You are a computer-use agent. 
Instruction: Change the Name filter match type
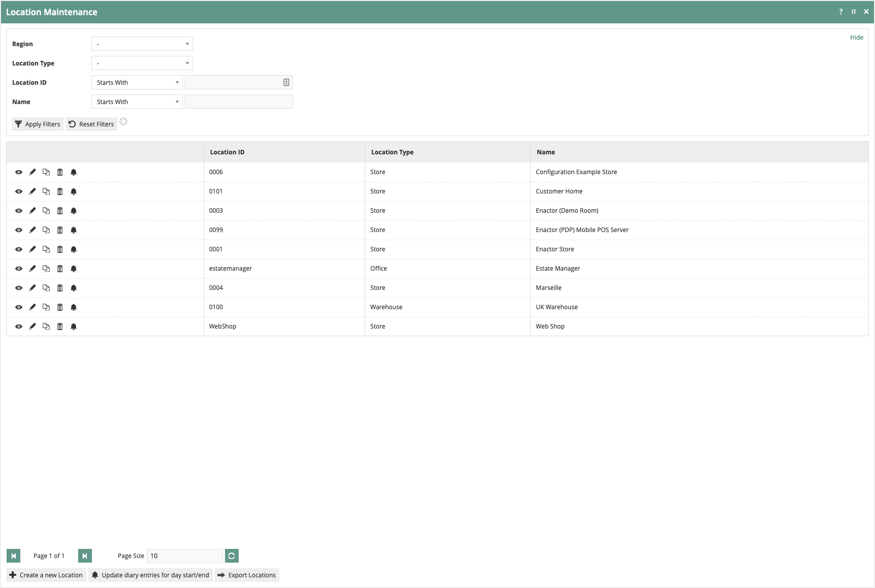(136, 101)
